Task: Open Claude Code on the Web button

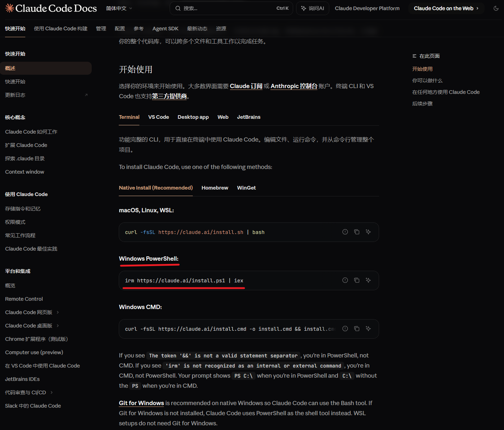Action: (446, 8)
